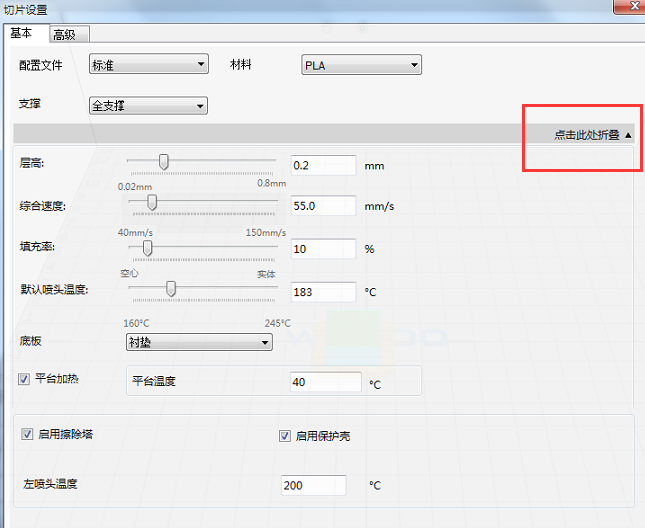Click the 综合速度 slider handle
The width and height of the screenshot is (645, 528).
pos(152,203)
